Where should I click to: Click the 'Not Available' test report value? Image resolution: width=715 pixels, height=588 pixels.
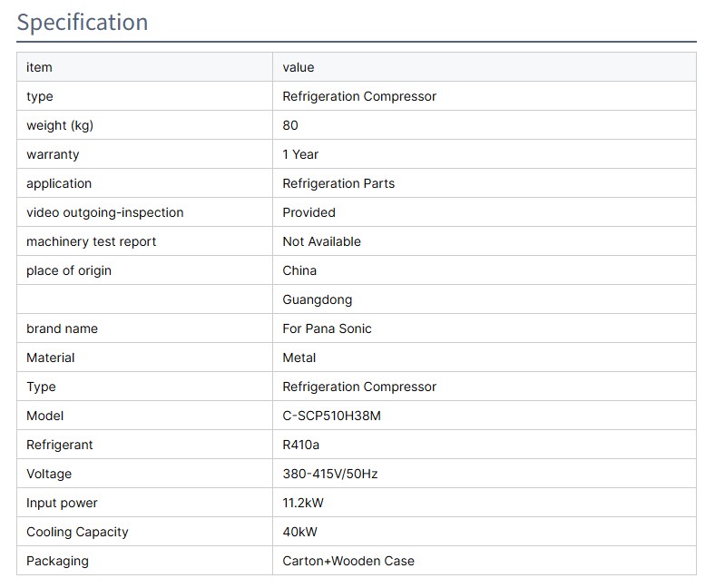tap(321, 241)
